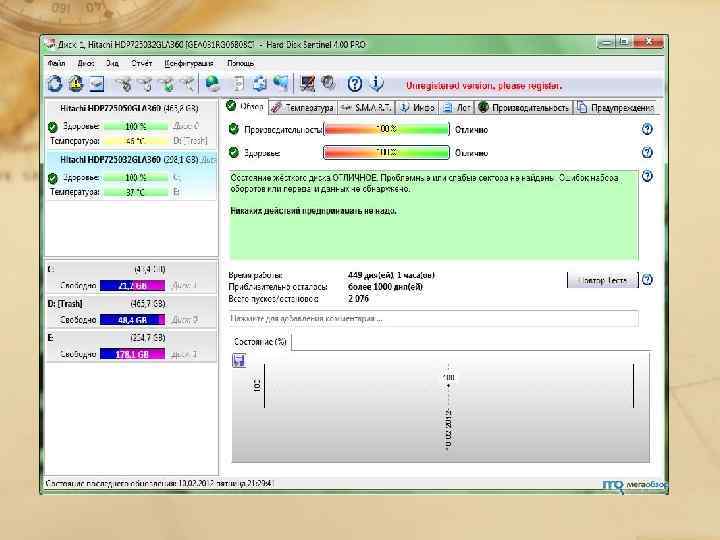Click the blue info 'i' toolbar icon
The width and height of the screenshot is (720, 540).
coord(376,84)
